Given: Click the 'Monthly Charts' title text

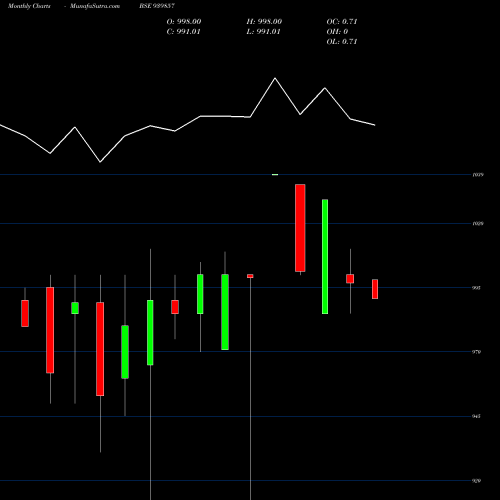Looking at the screenshot, I should point(29,6).
